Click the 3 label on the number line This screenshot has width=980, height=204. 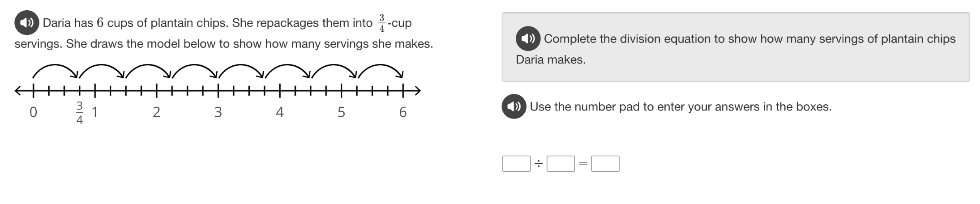pos(218,112)
